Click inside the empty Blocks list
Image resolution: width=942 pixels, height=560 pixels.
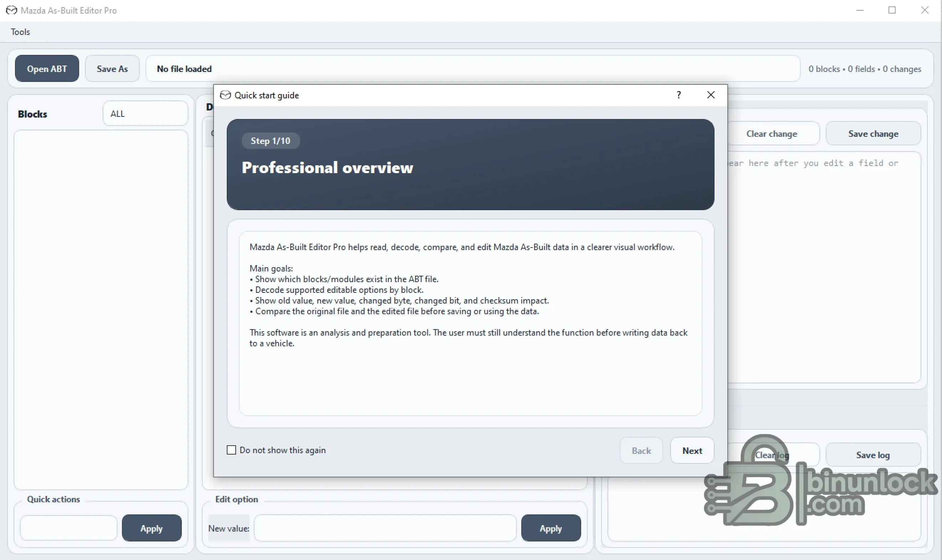[x=101, y=310]
